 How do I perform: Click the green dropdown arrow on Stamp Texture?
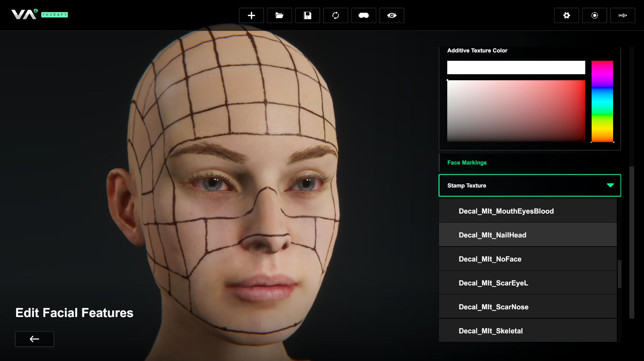click(x=610, y=185)
